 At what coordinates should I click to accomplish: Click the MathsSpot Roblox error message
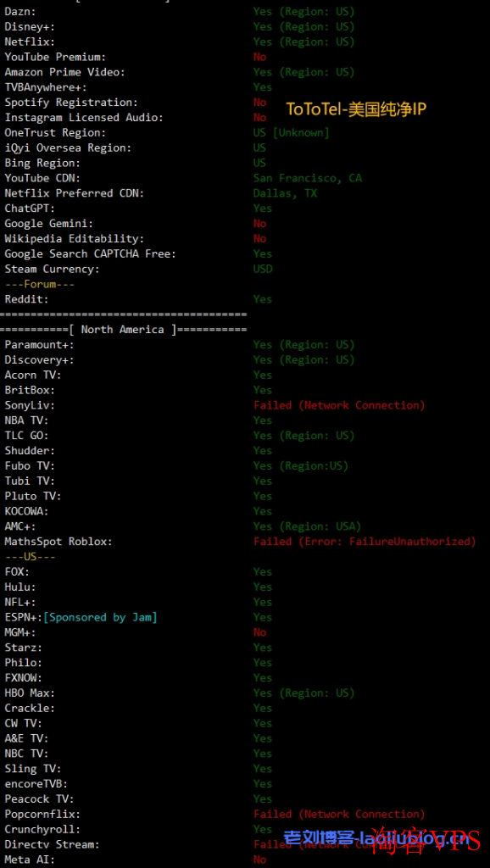click(x=365, y=542)
